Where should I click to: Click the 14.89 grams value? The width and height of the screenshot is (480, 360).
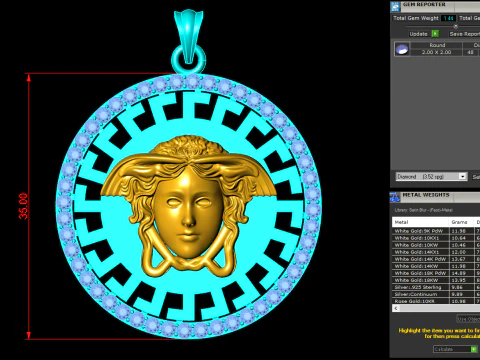pos(459,273)
